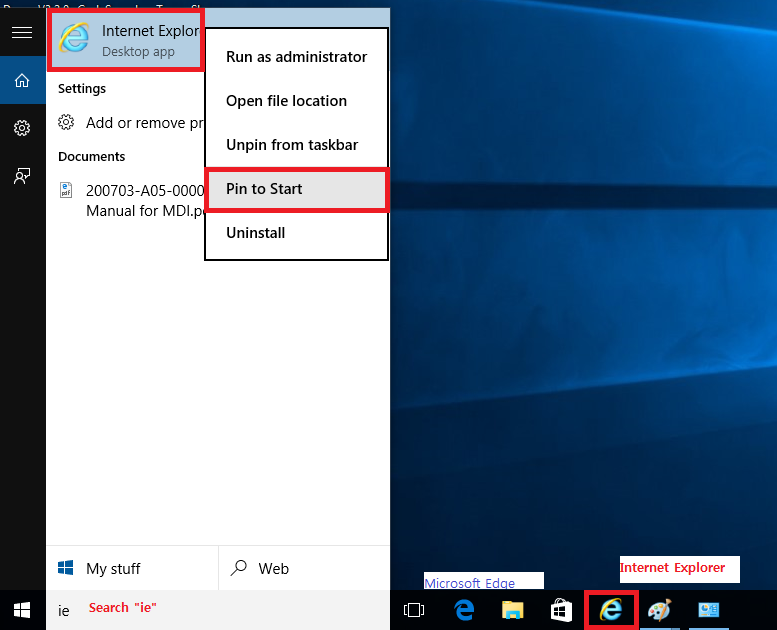Expand the hamburger menu at top left

[x=22, y=33]
